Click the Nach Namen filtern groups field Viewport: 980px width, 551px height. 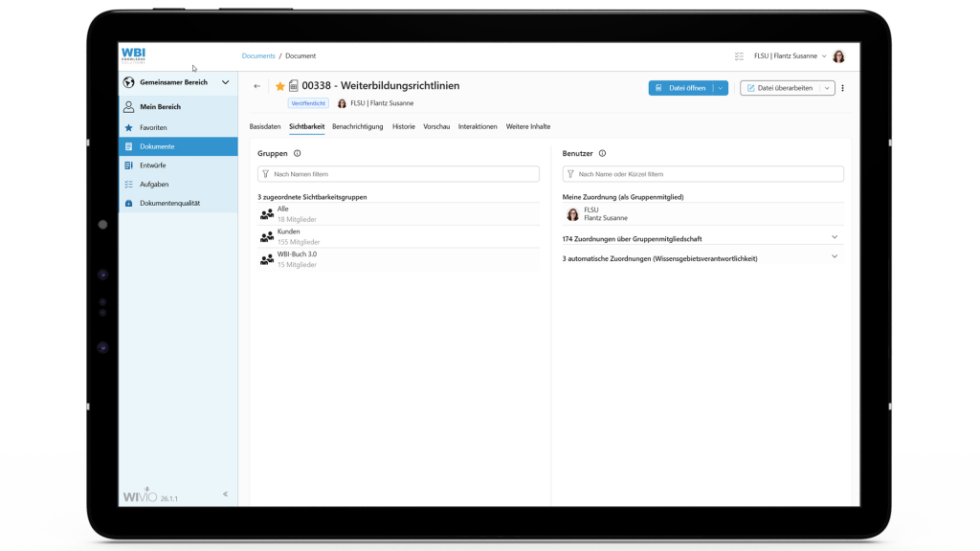(x=398, y=174)
